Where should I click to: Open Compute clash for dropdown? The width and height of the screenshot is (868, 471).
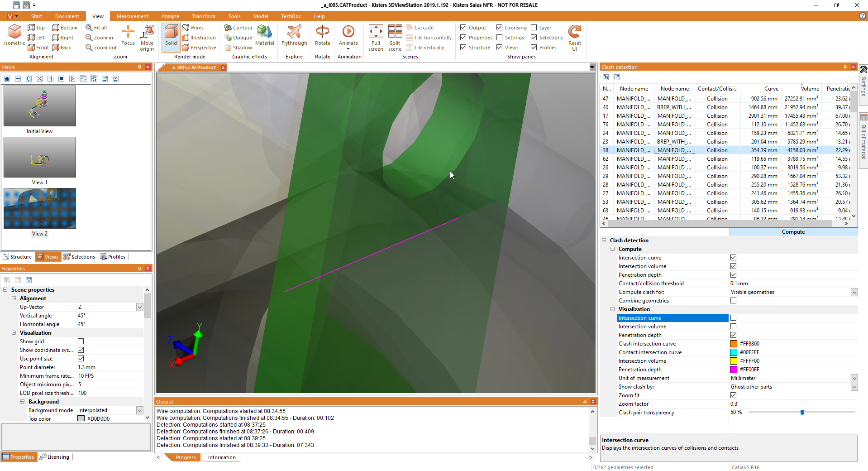854,292
